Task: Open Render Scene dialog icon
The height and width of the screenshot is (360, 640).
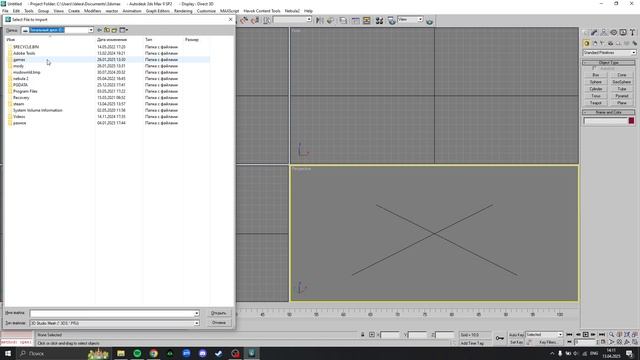Action: tap(391, 20)
